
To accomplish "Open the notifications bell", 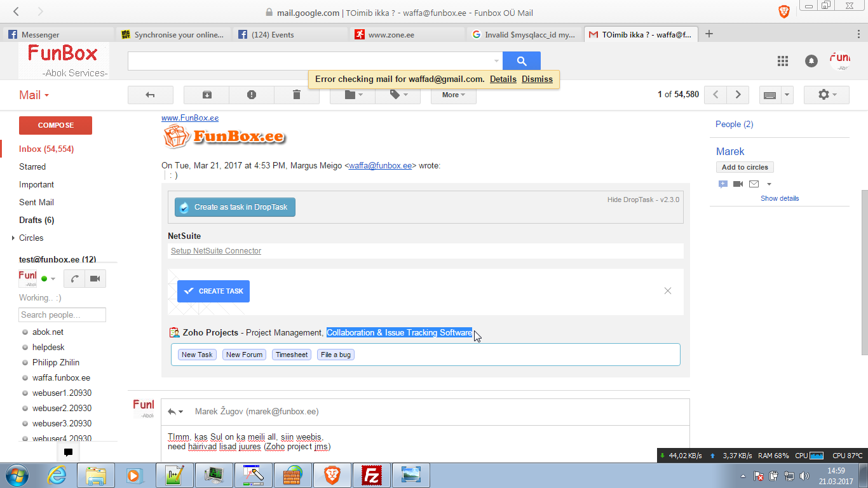I will pyautogui.click(x=811, y=61).
